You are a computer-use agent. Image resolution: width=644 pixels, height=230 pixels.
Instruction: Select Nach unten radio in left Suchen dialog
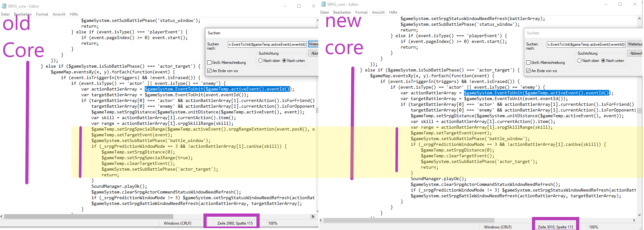[x=284, y=61]
